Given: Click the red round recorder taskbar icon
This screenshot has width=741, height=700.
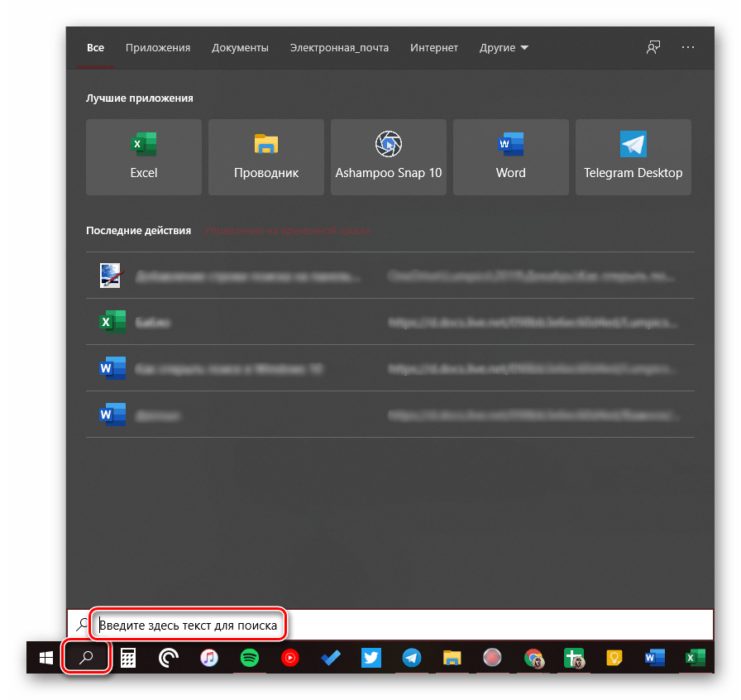Looking at the screenshot, I should pos(492,658).
